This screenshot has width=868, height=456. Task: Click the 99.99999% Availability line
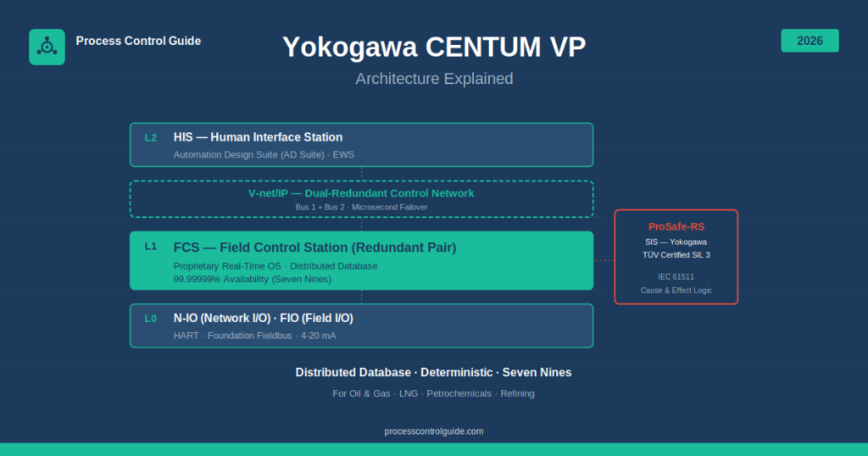[253, 280]
